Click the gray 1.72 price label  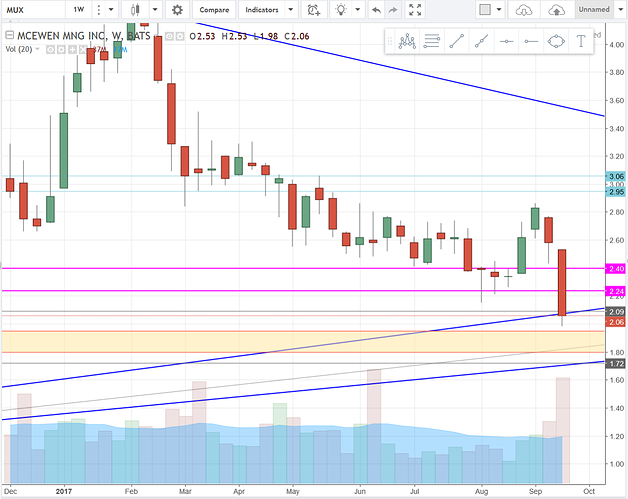point(616,364)
